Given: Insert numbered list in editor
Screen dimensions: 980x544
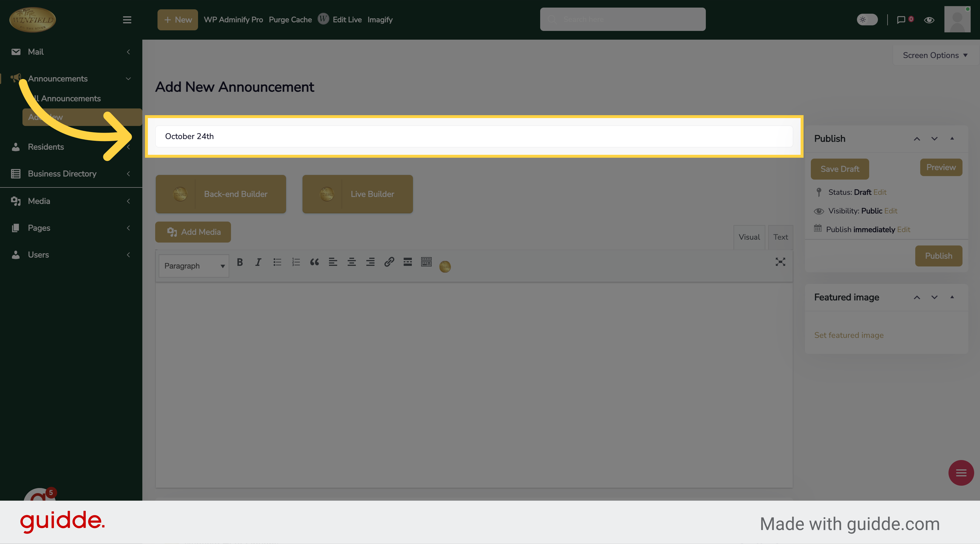Looking at the screenshot, I should [295, 262].
